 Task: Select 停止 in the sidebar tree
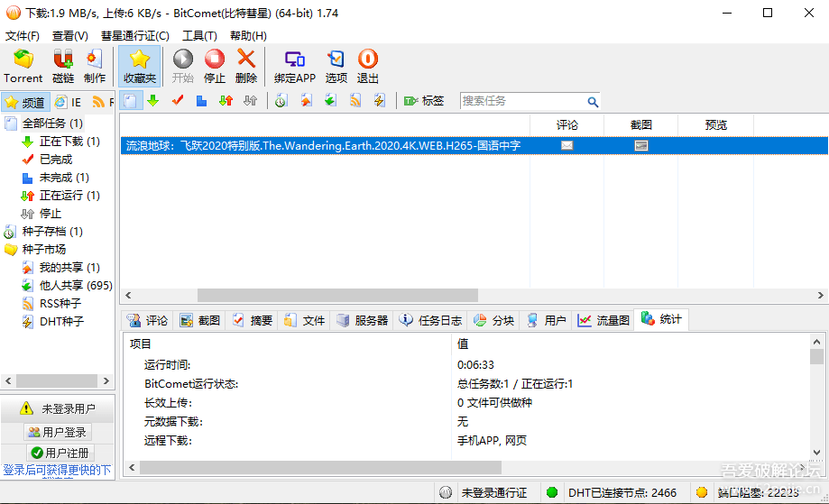pos(51,214)
